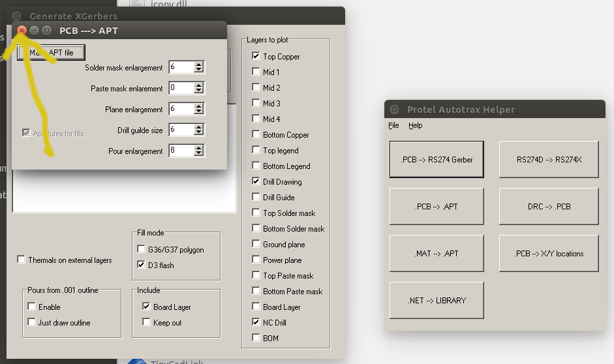Image resolution: width=614 pixels, height=364 pixels.
Task: Click .PCB --> X/Y locations button
Action: tap(549, 253)
